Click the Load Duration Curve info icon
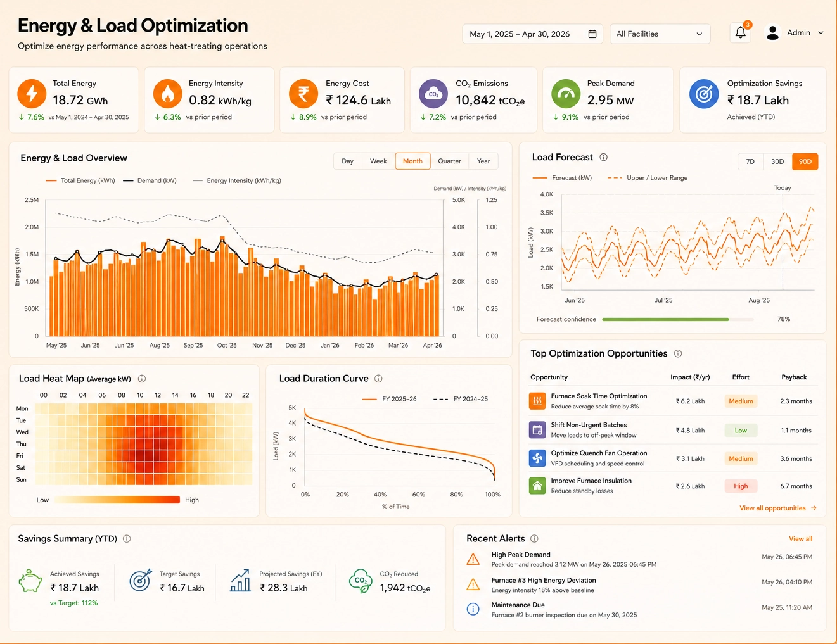Screen dimensions: 837x644 (378, 379)
